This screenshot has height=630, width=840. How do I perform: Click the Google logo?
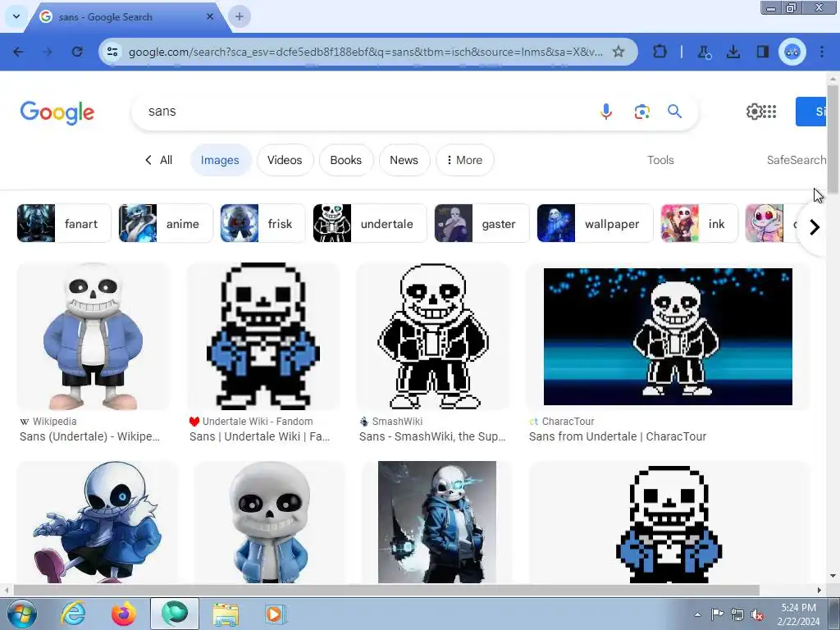[x=57, y=112]
